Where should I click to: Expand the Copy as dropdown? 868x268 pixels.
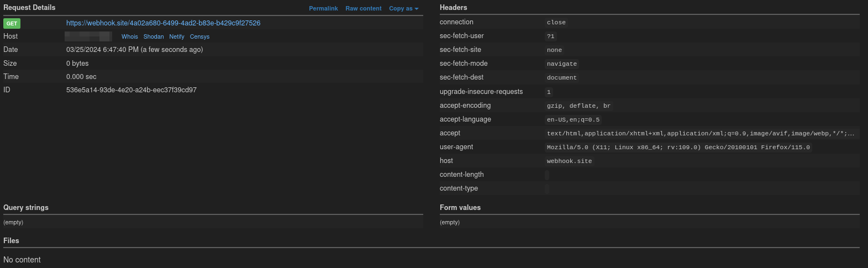pos(403,8)
